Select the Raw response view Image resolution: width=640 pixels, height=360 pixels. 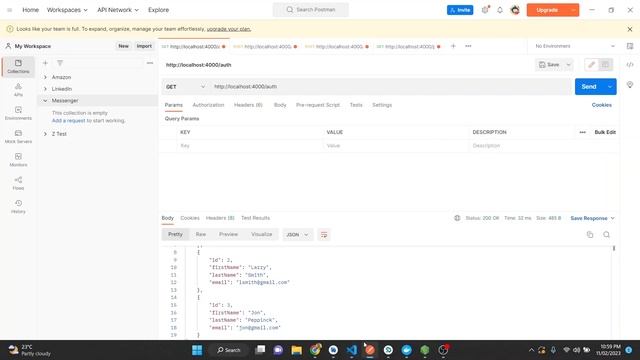201,234
